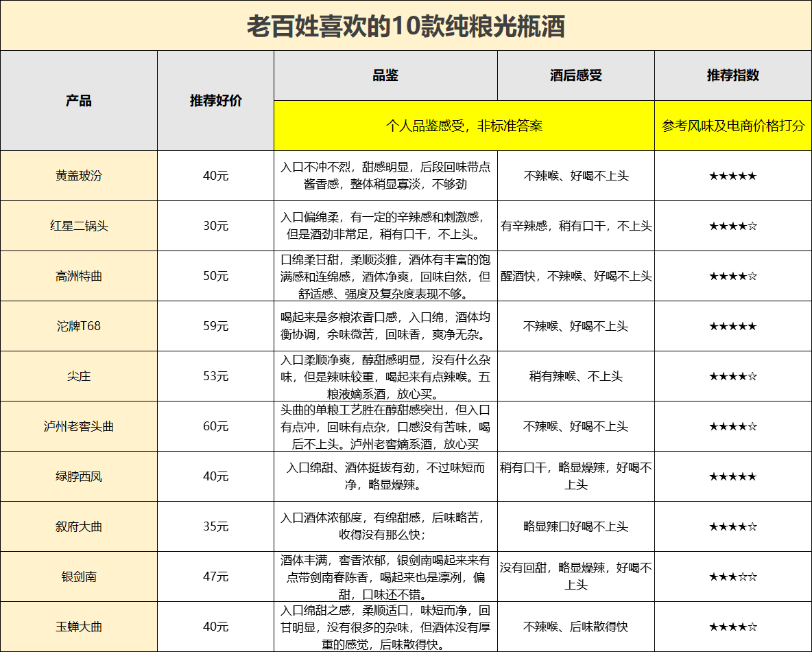Click the star rating for 绿脖西凤
The image size is (812, 652).
click(x=732, y=476)
